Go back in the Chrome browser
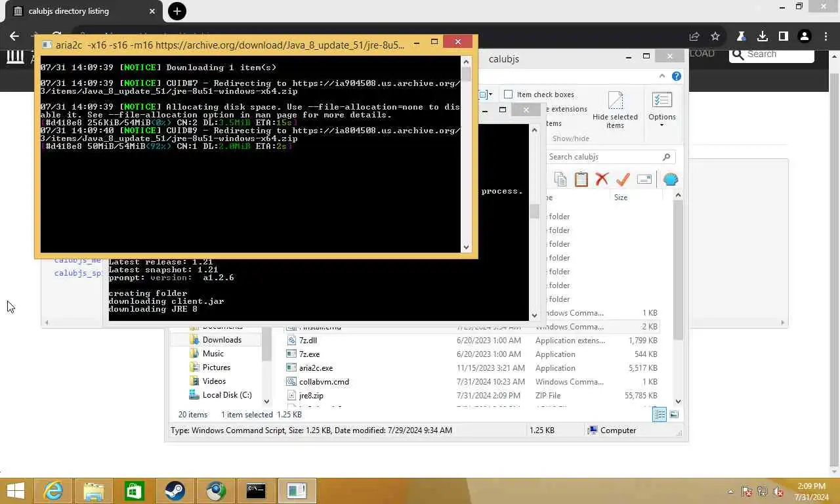This screenshot has height=504, width=840. coord(14,36)
